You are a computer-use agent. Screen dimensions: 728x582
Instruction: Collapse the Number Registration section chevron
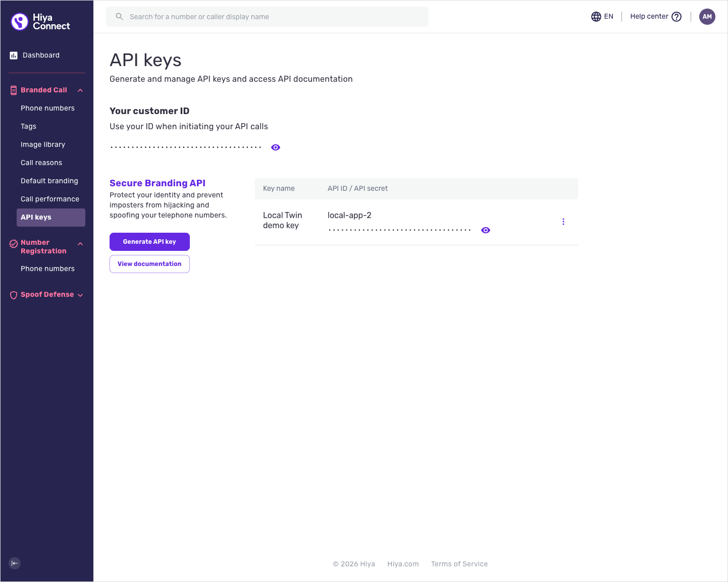(80, 244)
